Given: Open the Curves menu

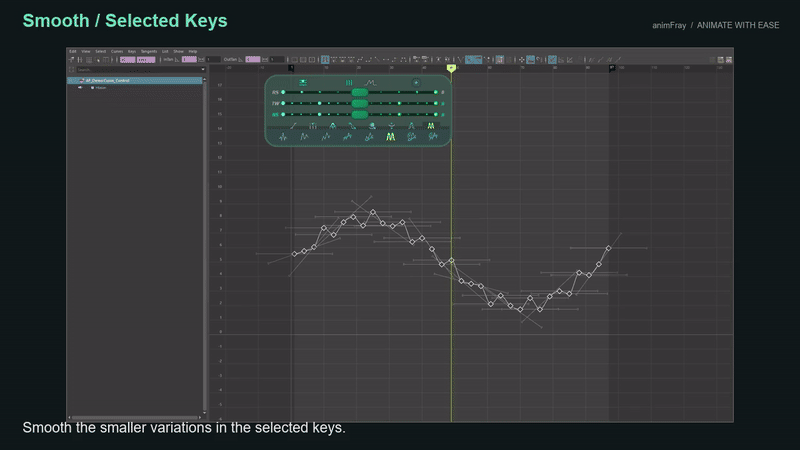Looking at the screenshot, I should (117, 52).
